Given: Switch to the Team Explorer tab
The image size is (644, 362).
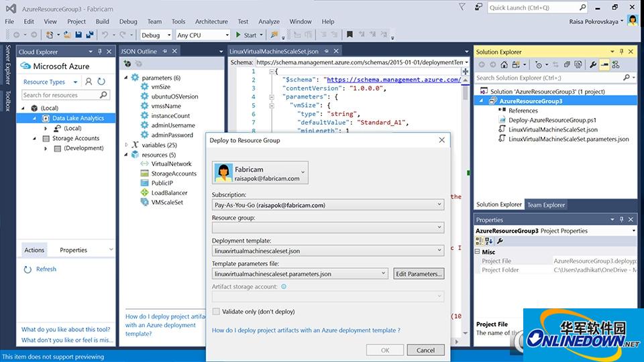Looking at the screenshot, I should pyautogui.click(x=546, y=205).
